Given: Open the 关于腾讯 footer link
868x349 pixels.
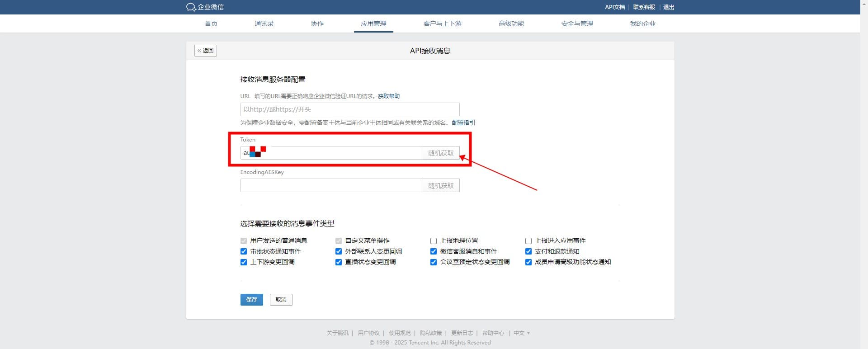Looking at the screenshot, I should [338, 333].
